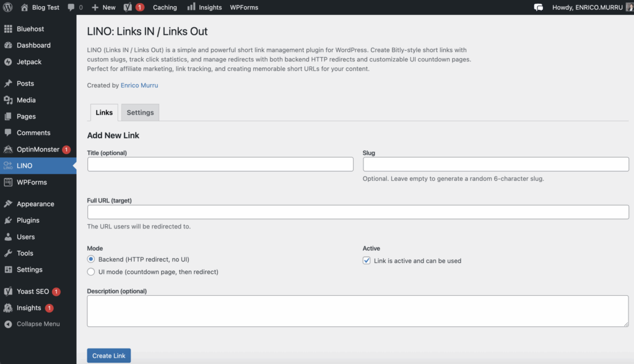Open the Yoast SEO icon in admin bar

click(129, 7)
